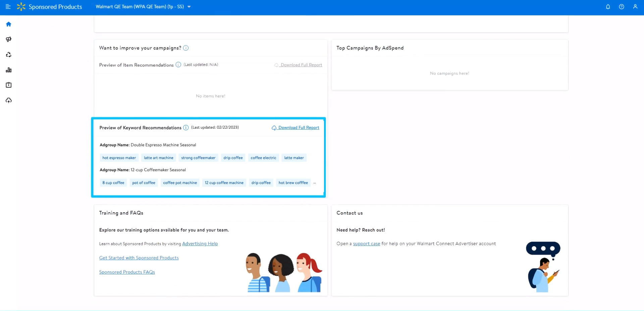Go to the Home sidebar icon
This screenshot has height=311, width=644.
(x=9, y=24)
